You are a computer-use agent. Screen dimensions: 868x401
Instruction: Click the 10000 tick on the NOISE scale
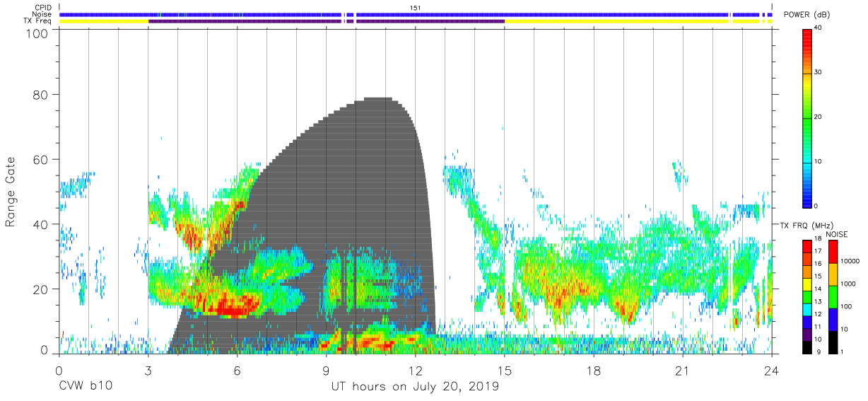[852, 262]
